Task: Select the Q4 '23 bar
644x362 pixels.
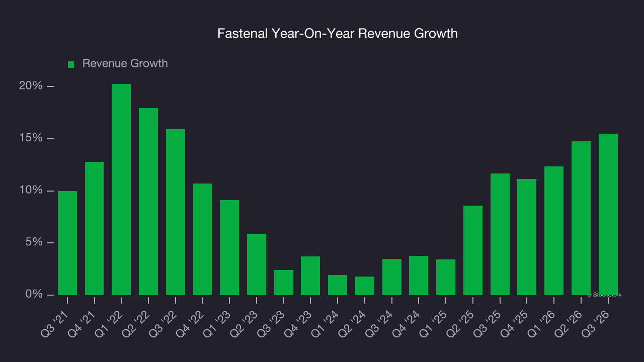Action: pos(310,276)
